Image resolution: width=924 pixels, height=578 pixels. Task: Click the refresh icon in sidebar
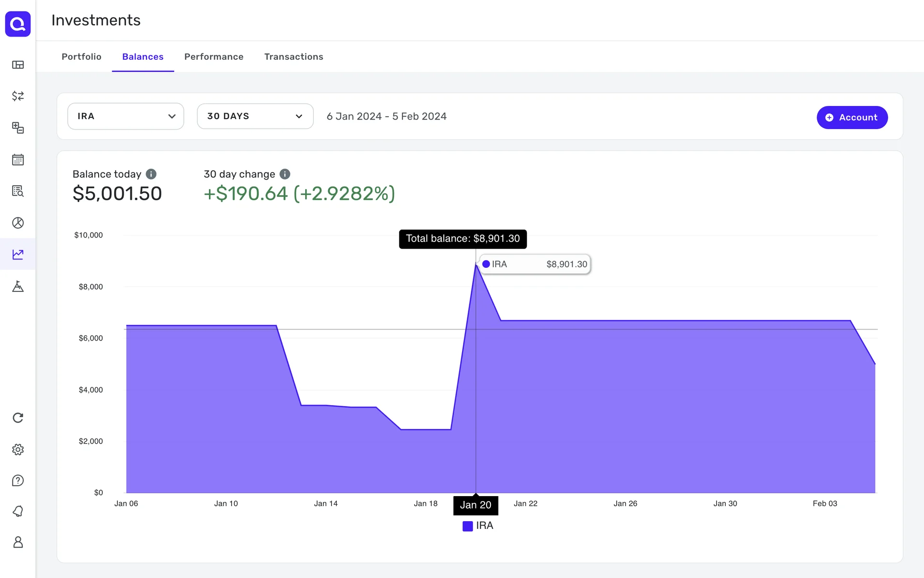tap(18, 418)
